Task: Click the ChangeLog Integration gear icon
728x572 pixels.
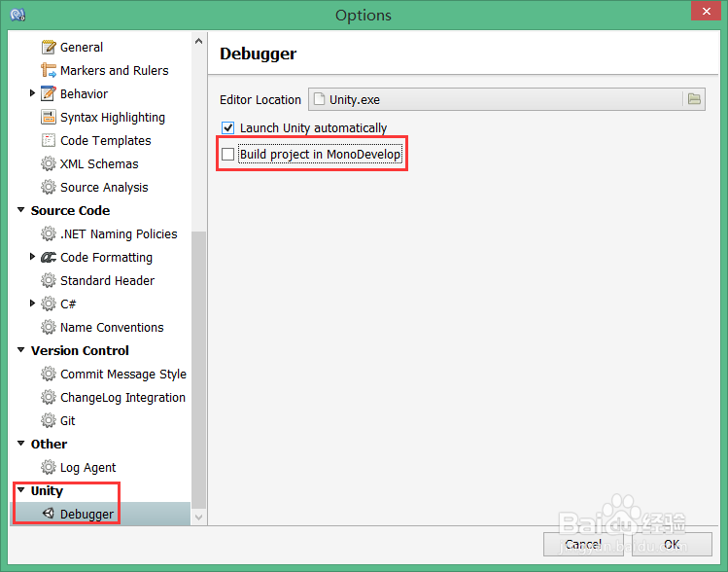Action: click(x=49, y=397)
